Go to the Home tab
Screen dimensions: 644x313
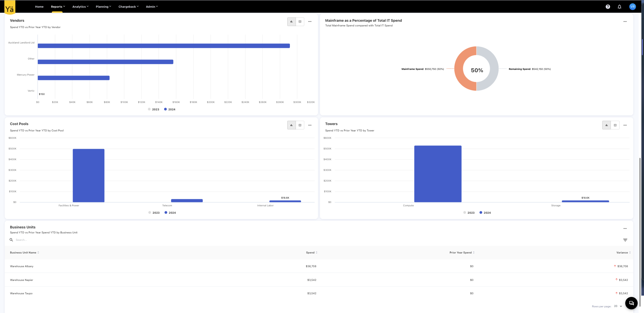click(39, 7)
